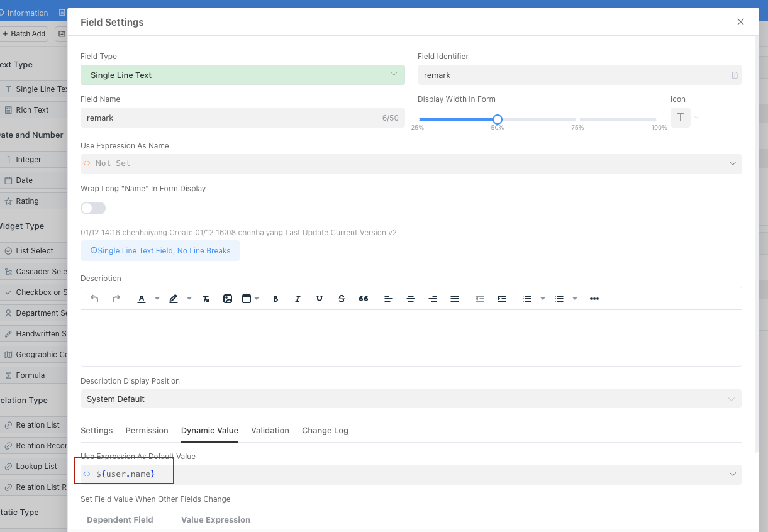Select the 'Checkbox or Switch' widget type
This screenshot has width=768, height=532.
click(39, 292)
